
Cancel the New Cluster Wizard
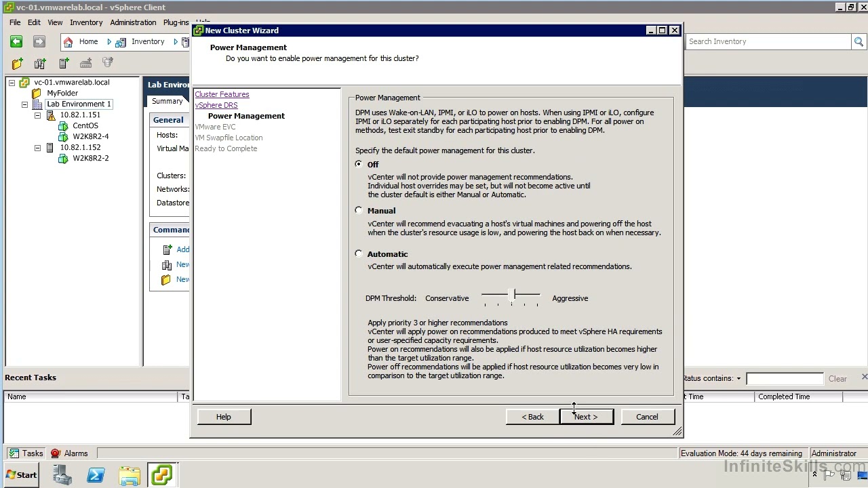pos(647,417)
